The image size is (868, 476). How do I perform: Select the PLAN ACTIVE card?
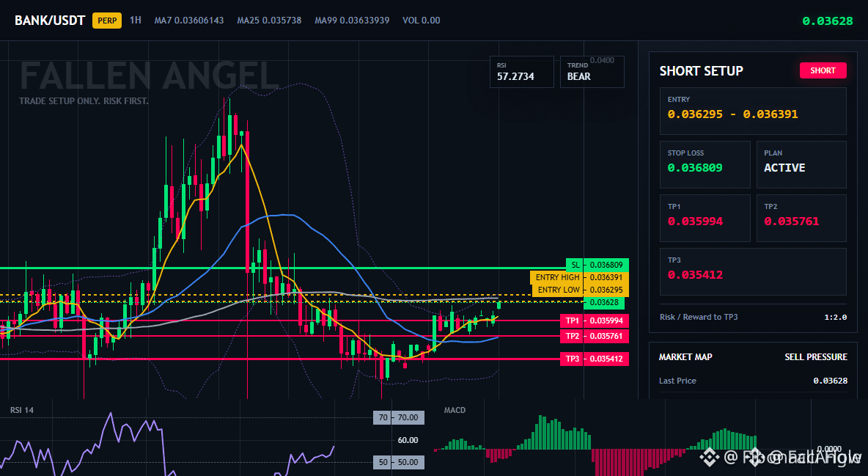click(801, 164)
